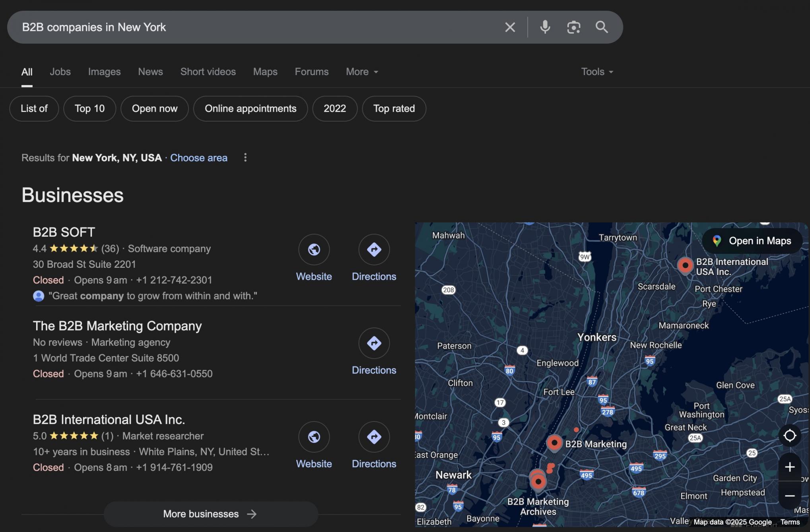The image size is (810, 532).
Task: Switch to the Images tab
Action: pyautogui.click(x=104, y=72)
